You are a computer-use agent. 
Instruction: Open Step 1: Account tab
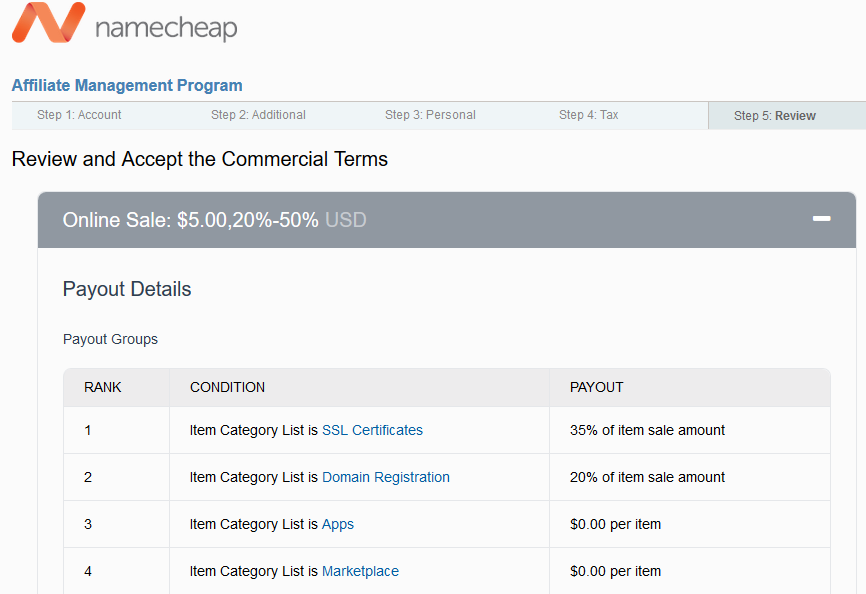[x=79, y=115]
